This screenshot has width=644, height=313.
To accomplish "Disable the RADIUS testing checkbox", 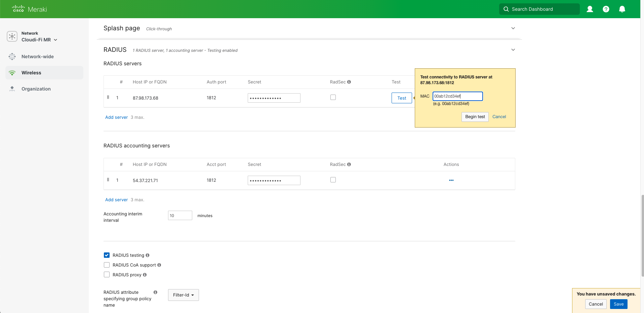I will (107, 255).
